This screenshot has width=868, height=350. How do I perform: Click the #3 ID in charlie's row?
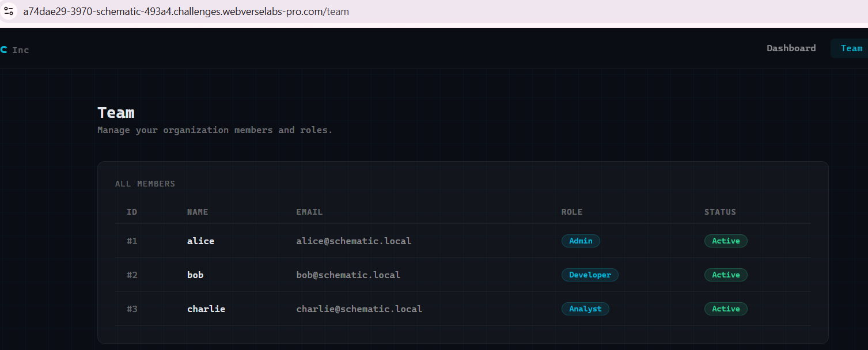pos(132,309)
